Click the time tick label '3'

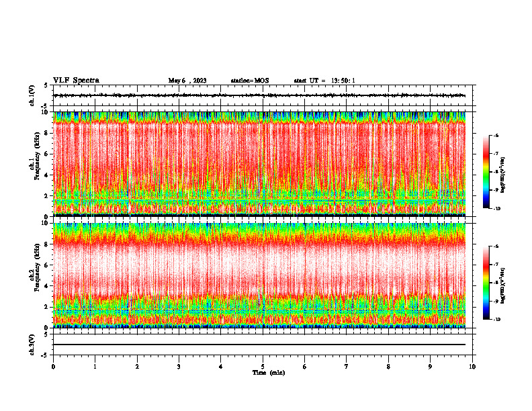pyautogui.click(x=179, y=367)
